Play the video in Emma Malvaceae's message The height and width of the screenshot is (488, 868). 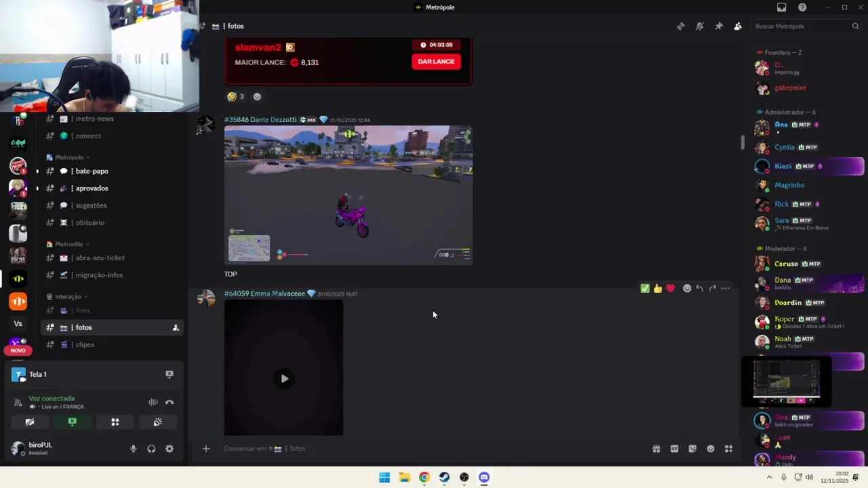point(284,379)
